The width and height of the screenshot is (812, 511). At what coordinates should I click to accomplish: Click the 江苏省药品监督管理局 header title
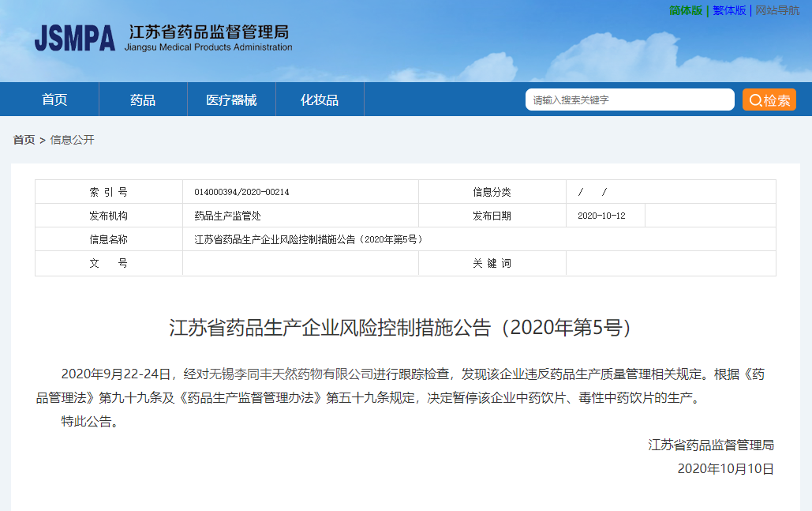pyautogui.click(x=208, y=32)
